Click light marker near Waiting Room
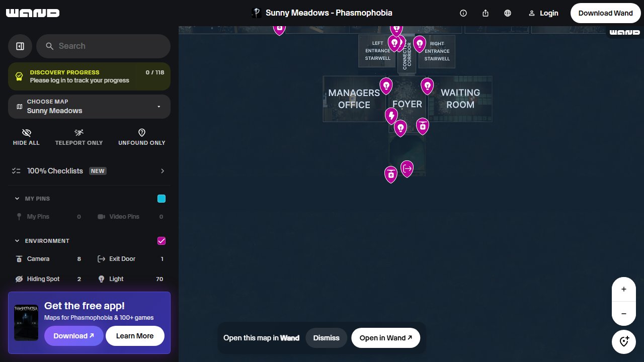This screenshot has height=362, width=644. tap(427, 86)
